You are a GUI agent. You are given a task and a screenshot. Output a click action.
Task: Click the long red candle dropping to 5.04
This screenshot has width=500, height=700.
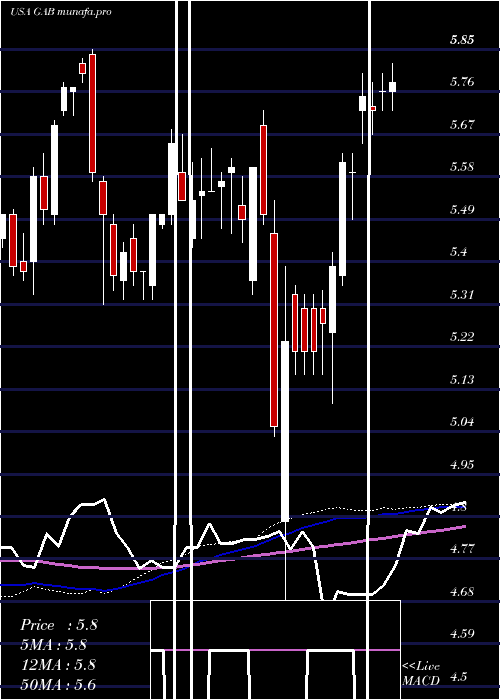(x=274, y=329)
